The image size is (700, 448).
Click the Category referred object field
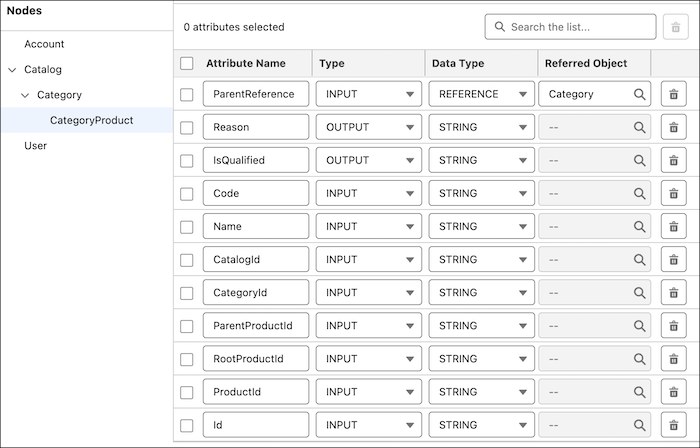pyautogui.click(x=595, y=94)
